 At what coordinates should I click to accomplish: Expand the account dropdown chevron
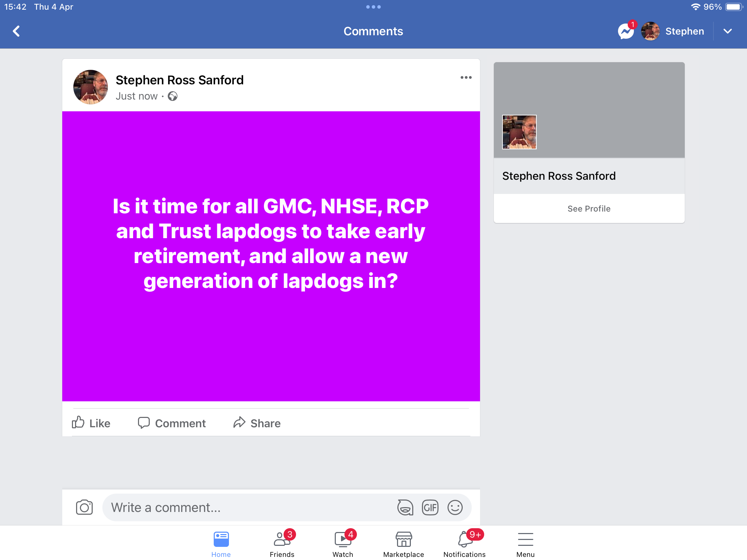click(728, 31)
